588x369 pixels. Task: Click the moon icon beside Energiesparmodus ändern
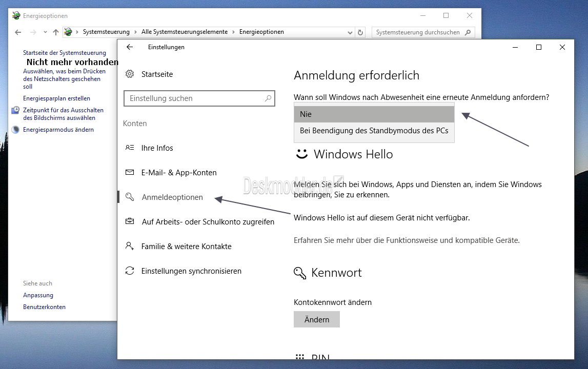tap(15, 130)
